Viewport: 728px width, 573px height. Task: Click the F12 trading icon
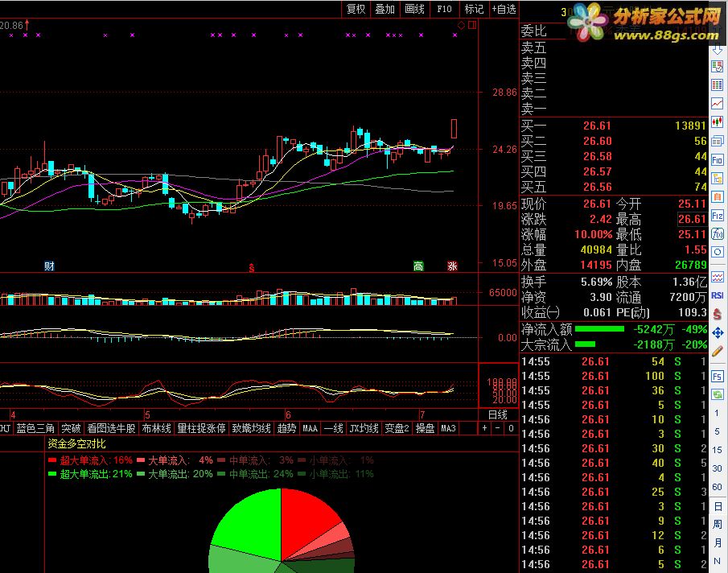(718, 216)
